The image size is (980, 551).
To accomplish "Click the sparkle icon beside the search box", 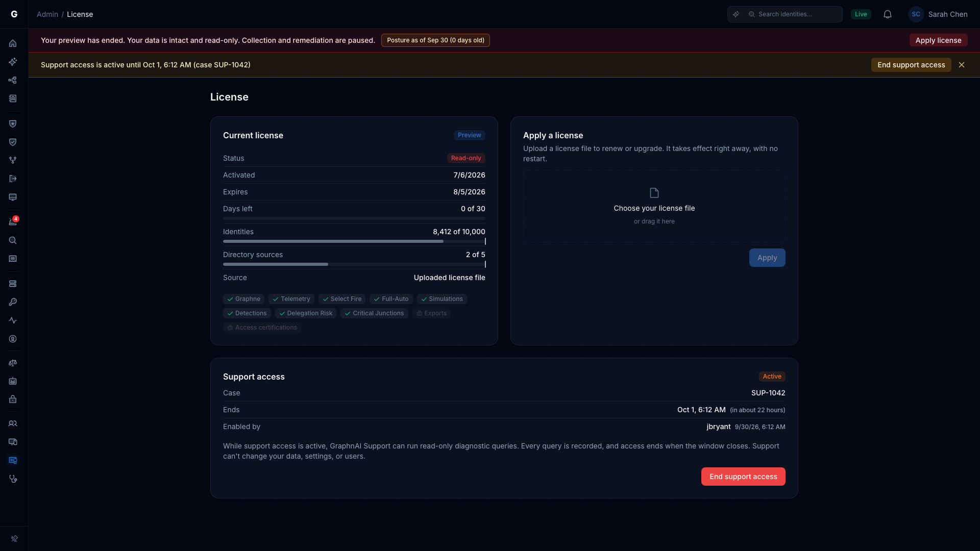I will click(x=736, y=14).
